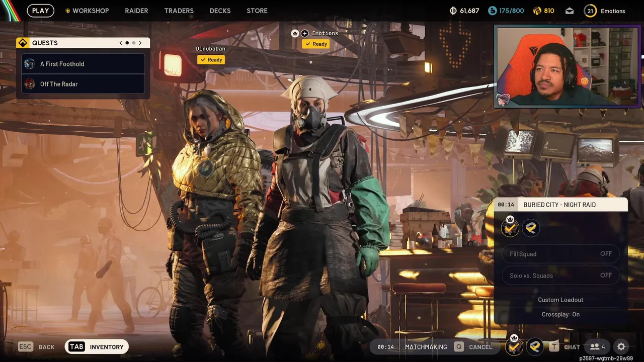
Task: Click the yellow striped currency icon beside 810
Action: point(537,11)
